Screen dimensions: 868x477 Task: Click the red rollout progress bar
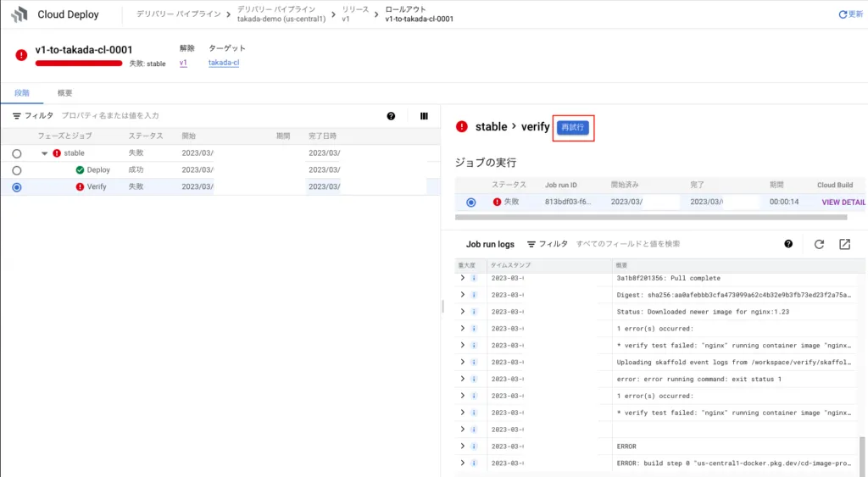pos(79,63)
